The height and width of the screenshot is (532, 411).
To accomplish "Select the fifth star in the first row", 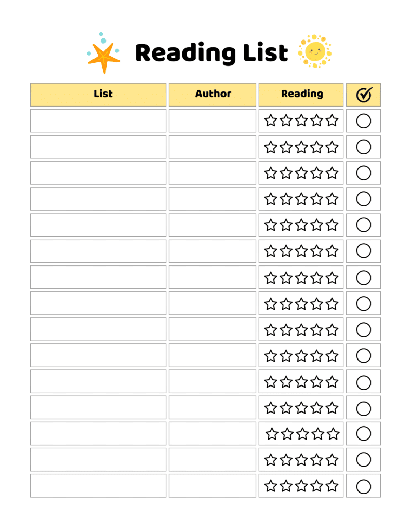I will tap(332, 121).
